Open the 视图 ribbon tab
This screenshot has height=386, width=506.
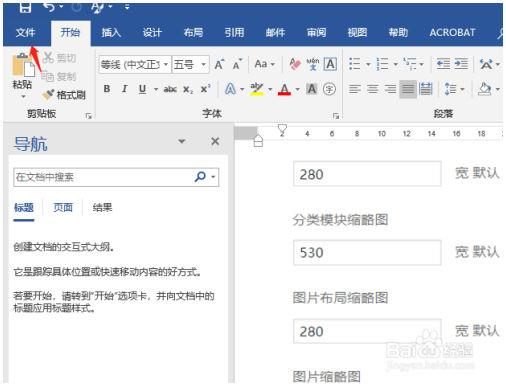tap(357, 32)
